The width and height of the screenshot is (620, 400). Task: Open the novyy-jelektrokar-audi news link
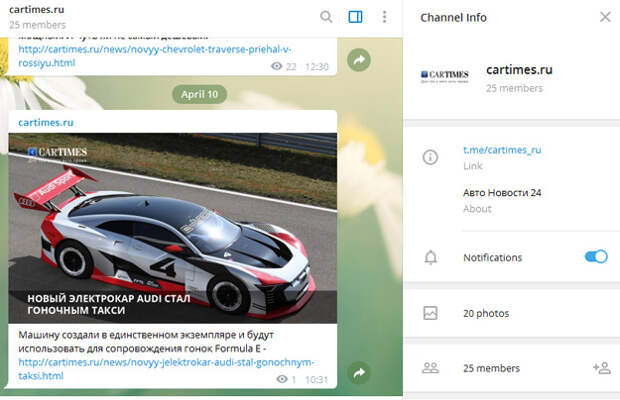[166, 369]
